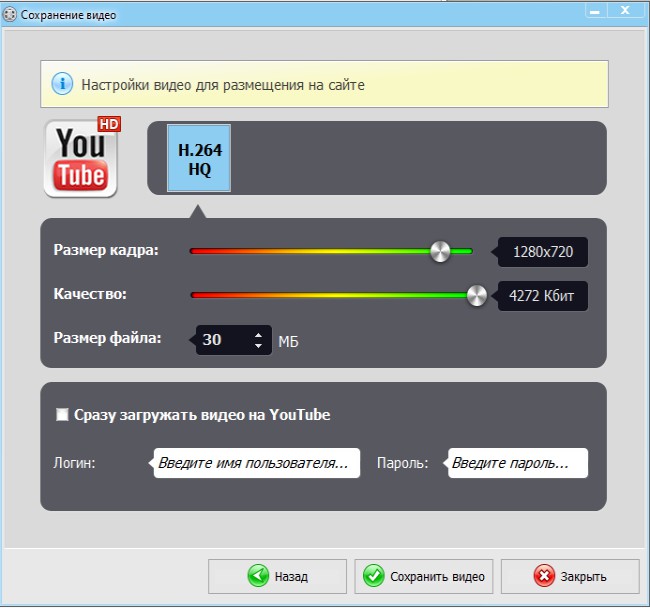Click the YouTube HD logo icon
The height and width of the screenshot is (608, 650).
pos(81,157)
